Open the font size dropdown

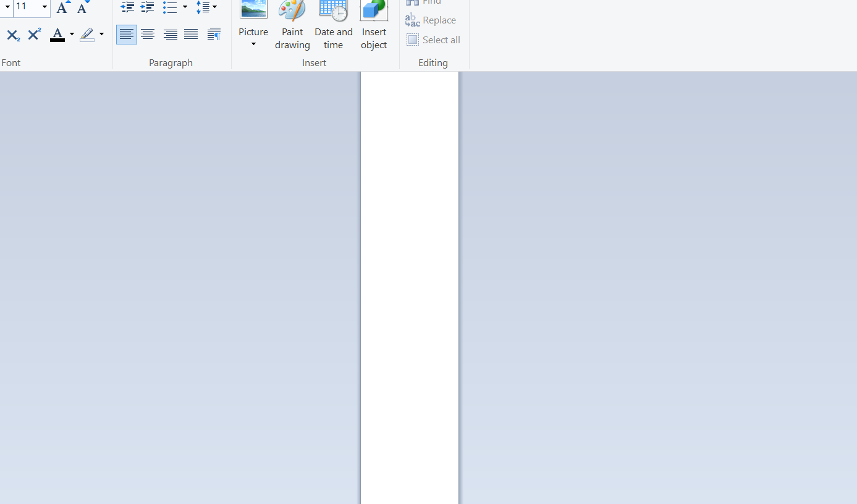pyautogui.click(x=44, y=7)
